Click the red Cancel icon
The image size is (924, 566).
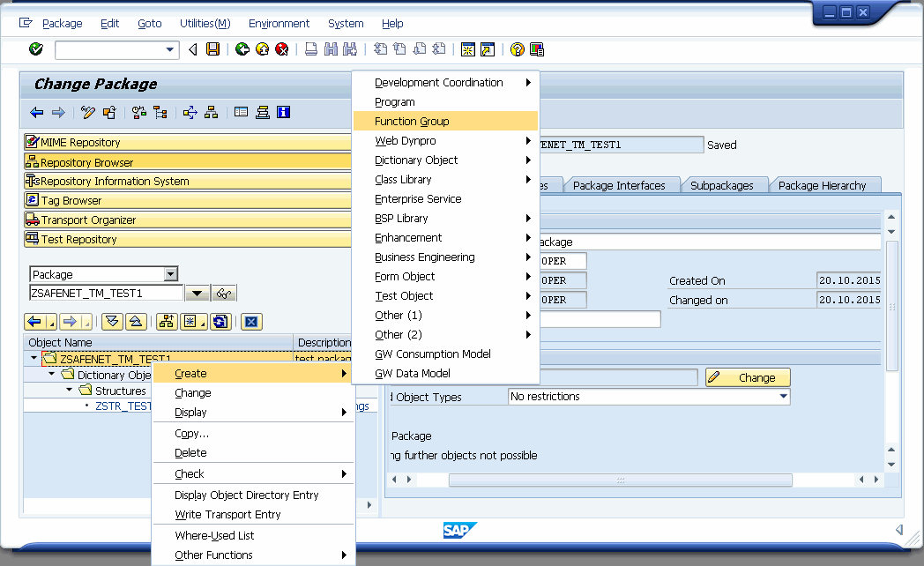282,49
